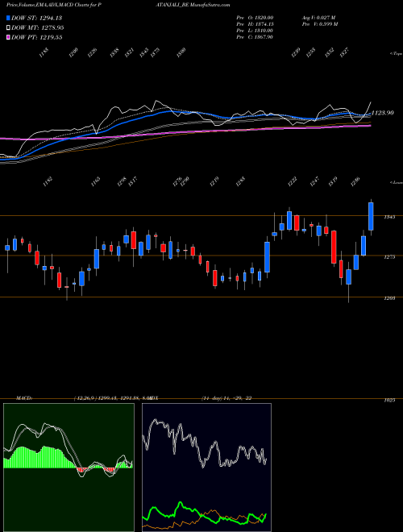The width and height of the screenshot is (403, 532).
Task: Click the blue DOW ST legend swatch
Action: [9, 18]
